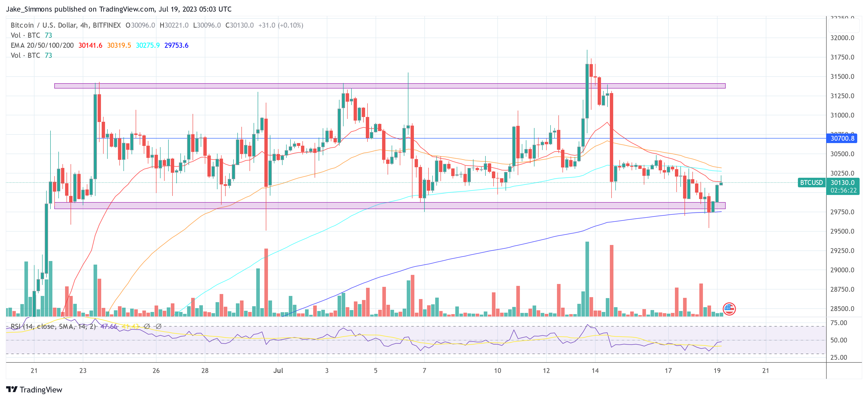Click the blue EMA value 29753.6
The height and width of the screenshot is (400, 868).
(x=176, y=45)
